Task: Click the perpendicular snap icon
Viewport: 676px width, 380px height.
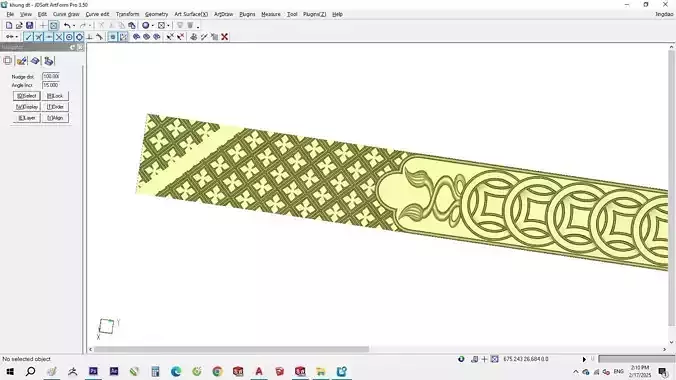Action: coord(90,37)
